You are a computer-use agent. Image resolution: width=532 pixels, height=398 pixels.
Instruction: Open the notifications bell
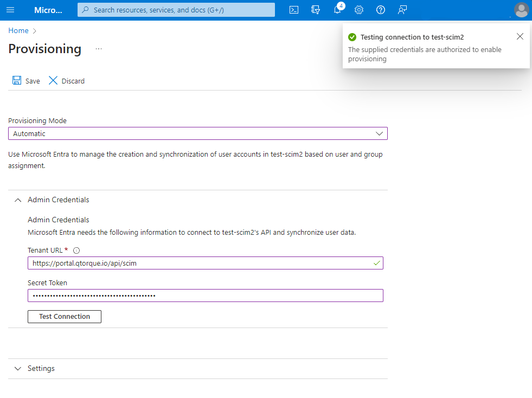[337, 10]
